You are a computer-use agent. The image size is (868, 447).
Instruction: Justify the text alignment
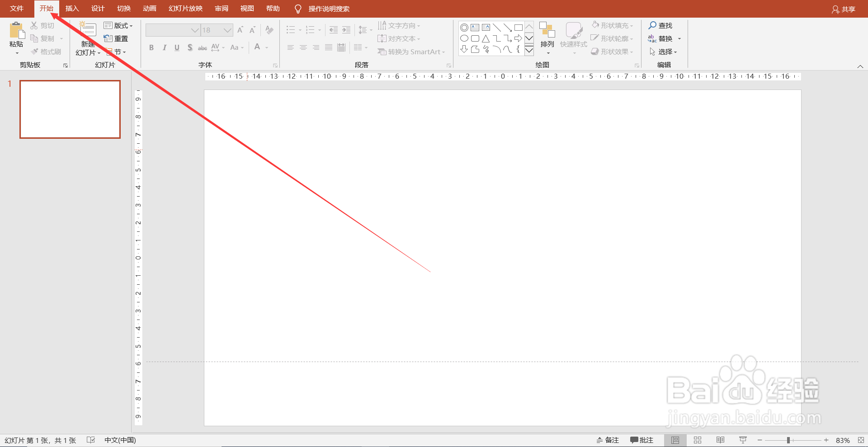tap(329, 47)
